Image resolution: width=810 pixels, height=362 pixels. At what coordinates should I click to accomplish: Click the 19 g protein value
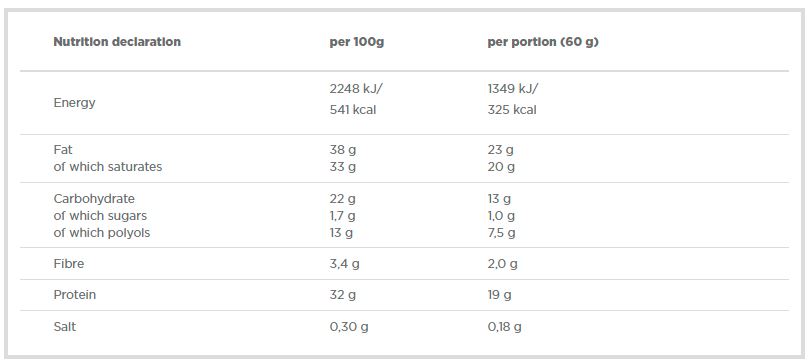click(500, 295)
